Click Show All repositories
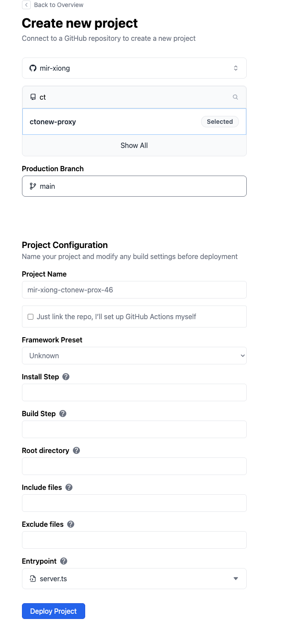 pos(134,145)
